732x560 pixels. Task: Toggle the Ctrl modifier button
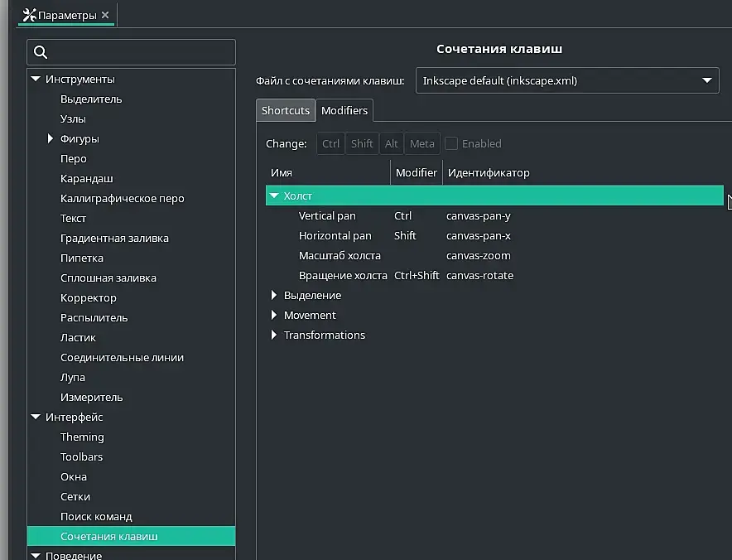point(330,143)
